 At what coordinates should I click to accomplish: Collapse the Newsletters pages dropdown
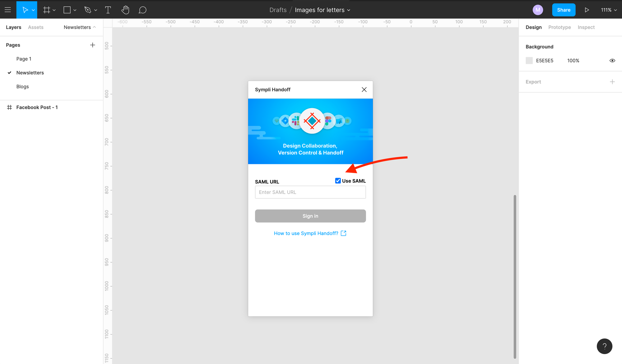point(80,27)
